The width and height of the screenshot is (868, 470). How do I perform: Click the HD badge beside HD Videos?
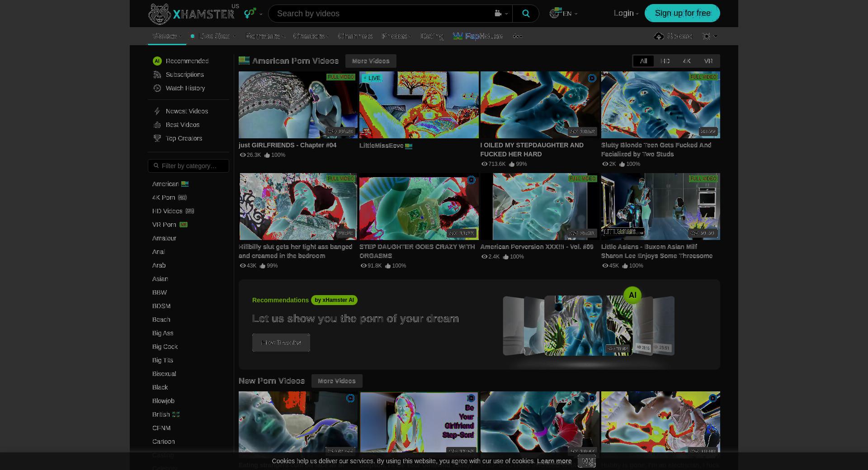(190, 211)
